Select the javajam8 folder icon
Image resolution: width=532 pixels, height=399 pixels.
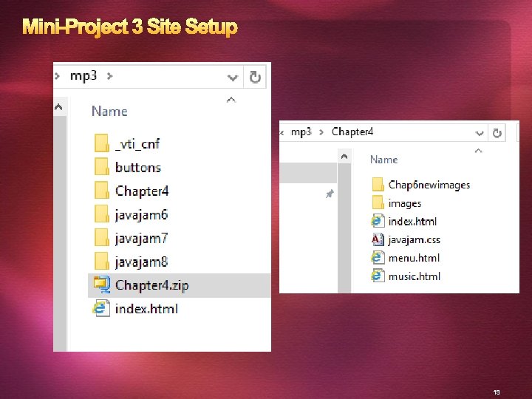(x=102, y=262)
